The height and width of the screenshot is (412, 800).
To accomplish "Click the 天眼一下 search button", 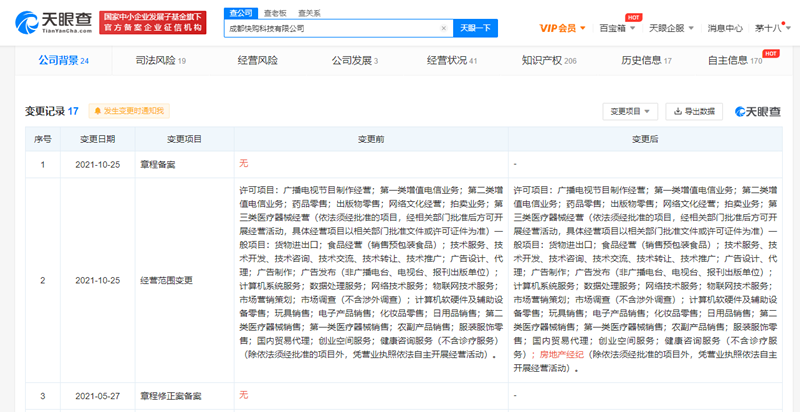I will 474,28.
